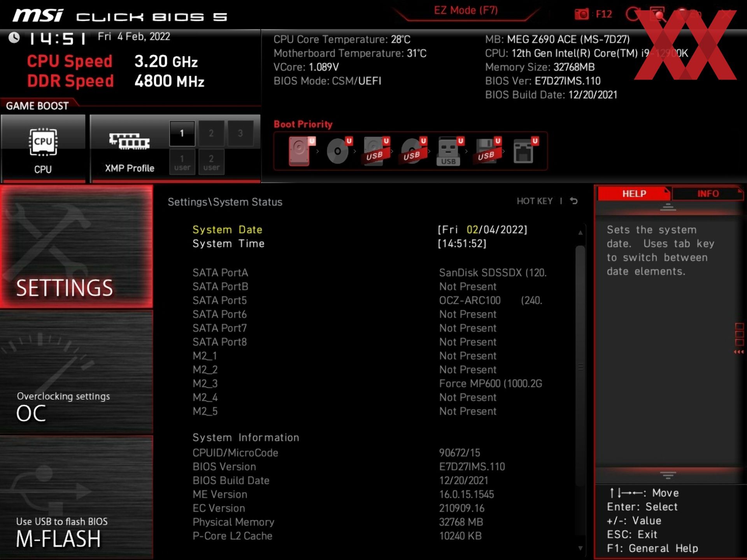Toggle CPU Game Boost

click(43, 149)
